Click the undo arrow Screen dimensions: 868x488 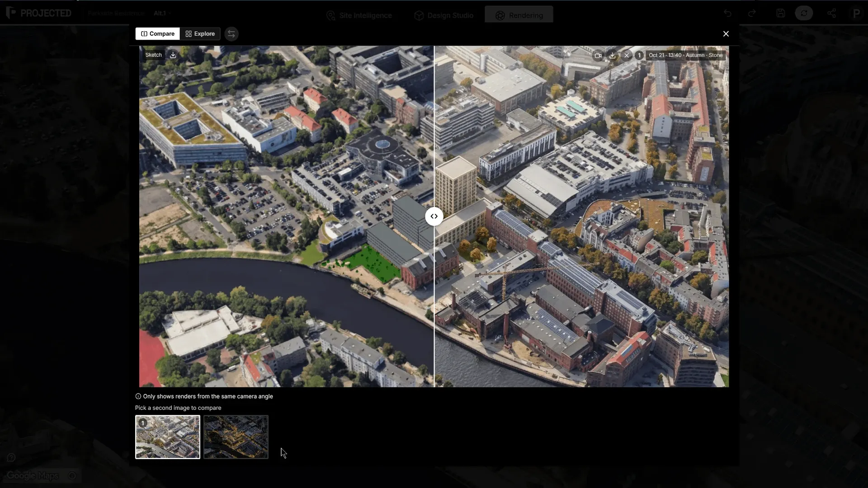(727, 13)
